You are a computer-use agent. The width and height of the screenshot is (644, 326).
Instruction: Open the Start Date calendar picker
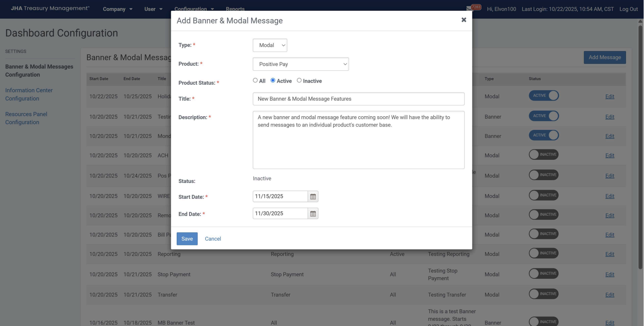[313, 197]
